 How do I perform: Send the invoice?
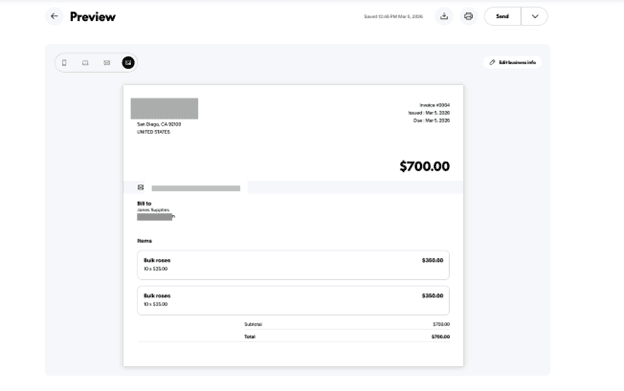[x=502, y=16]
